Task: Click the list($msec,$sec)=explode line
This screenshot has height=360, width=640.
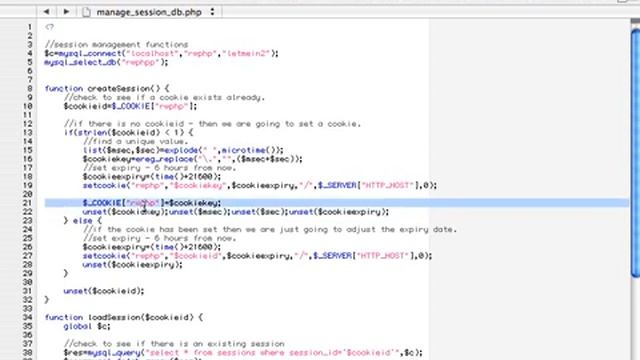Action: pos(183,150)
